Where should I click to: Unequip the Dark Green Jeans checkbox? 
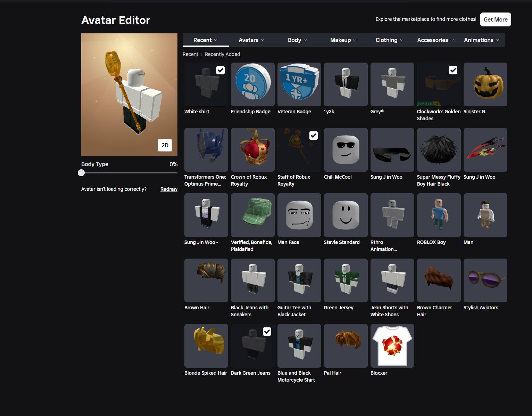coord(267,332)
